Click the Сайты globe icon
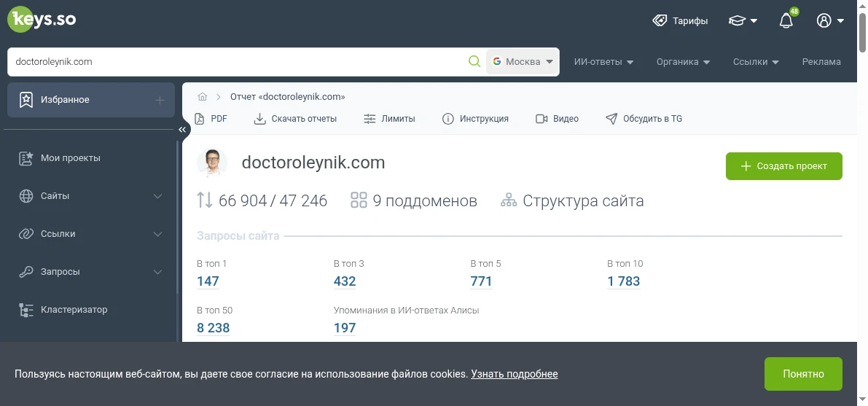Image resolution: width=868 pixels, height=406 pixels. pyautogui.click(x=26, y=196)
